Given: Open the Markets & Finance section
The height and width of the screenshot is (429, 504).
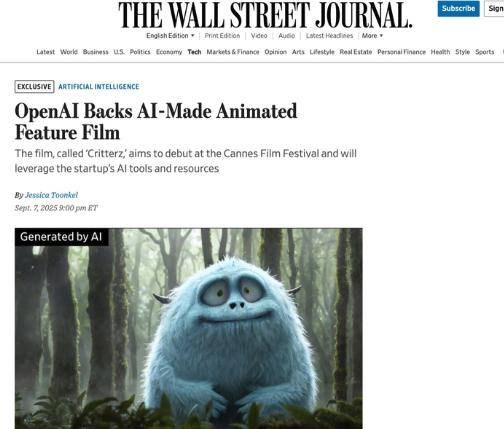Looking at the screenshot, I should click(x=233, y=52).
